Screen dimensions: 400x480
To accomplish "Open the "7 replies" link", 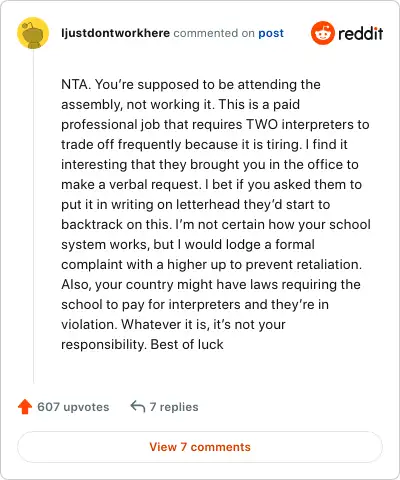I will click(x=174, y=407).
